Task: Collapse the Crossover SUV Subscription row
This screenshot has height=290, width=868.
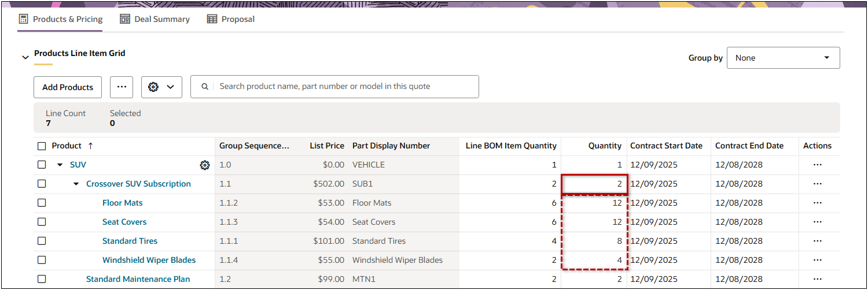Action: 76,184
